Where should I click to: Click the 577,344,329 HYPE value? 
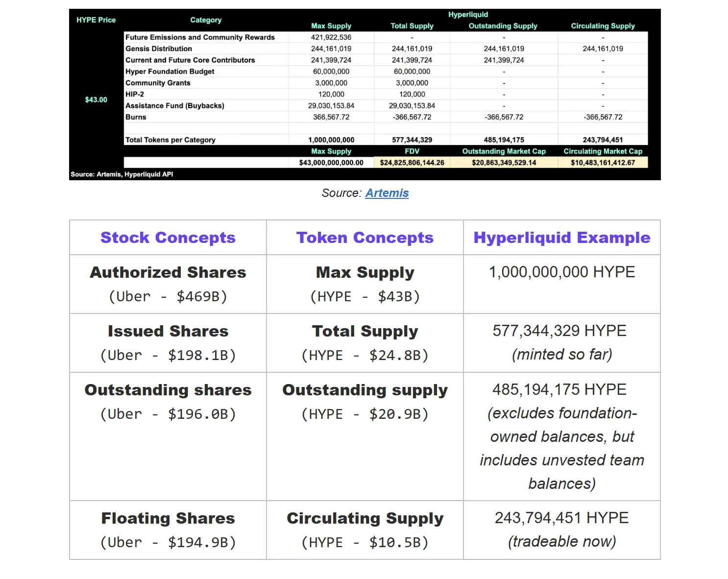[x=559, y=331]
